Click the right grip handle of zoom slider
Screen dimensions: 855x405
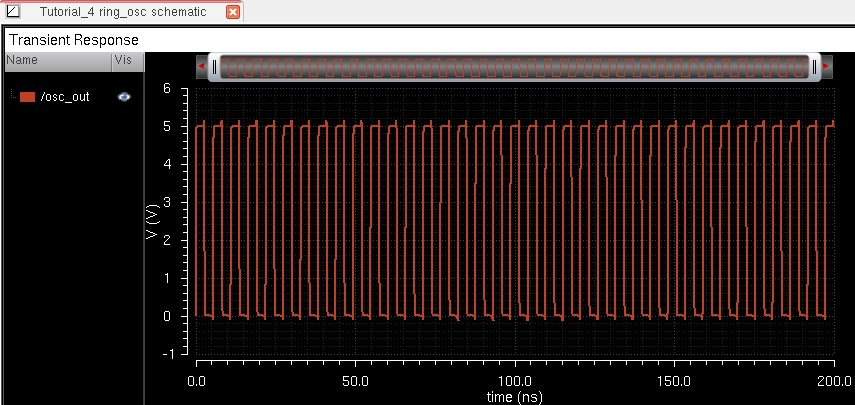click(814, 67)
